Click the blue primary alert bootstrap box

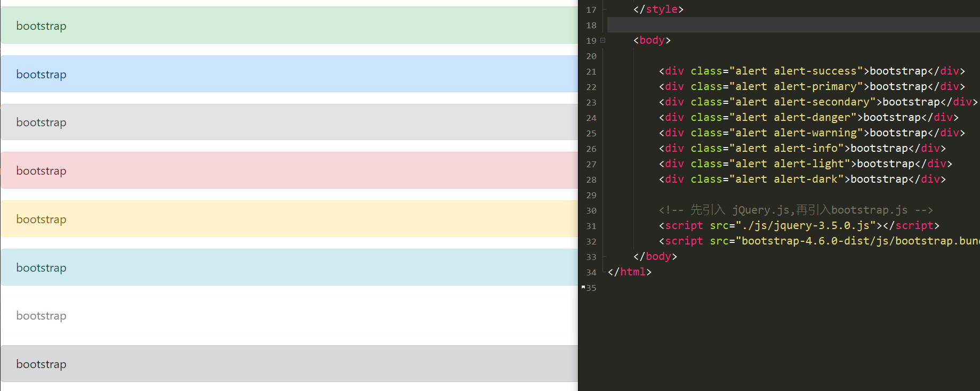[x=289, y=74]
